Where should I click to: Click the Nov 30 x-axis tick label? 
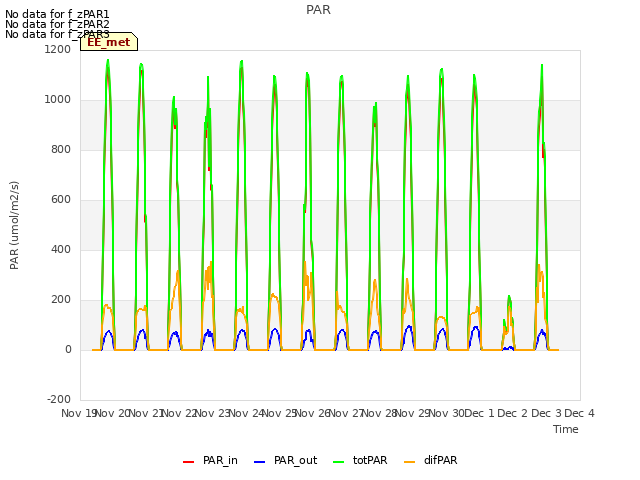click(447, 413)
